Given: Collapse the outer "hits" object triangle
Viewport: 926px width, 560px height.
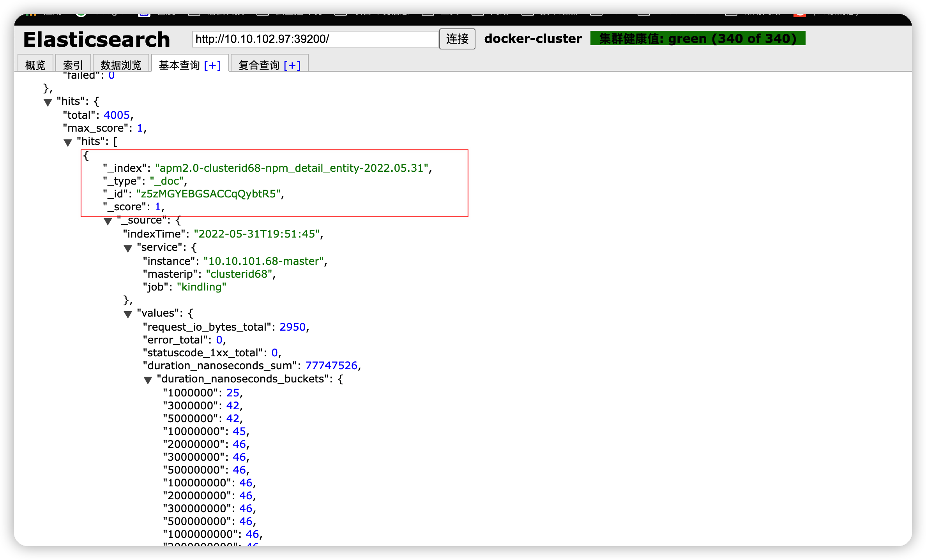Looking at the screenshot, I should [x=48, y=102].
